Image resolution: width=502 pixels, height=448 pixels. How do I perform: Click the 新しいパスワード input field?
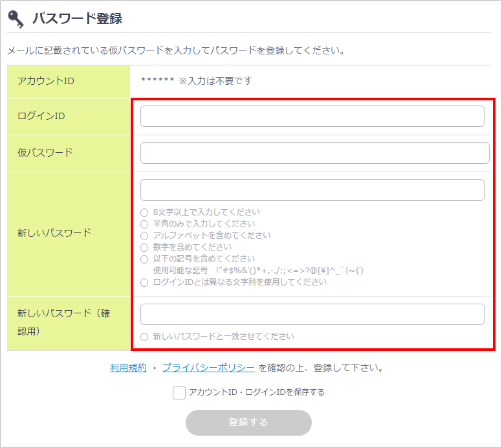pyautogui.click(x=312, y=190)
